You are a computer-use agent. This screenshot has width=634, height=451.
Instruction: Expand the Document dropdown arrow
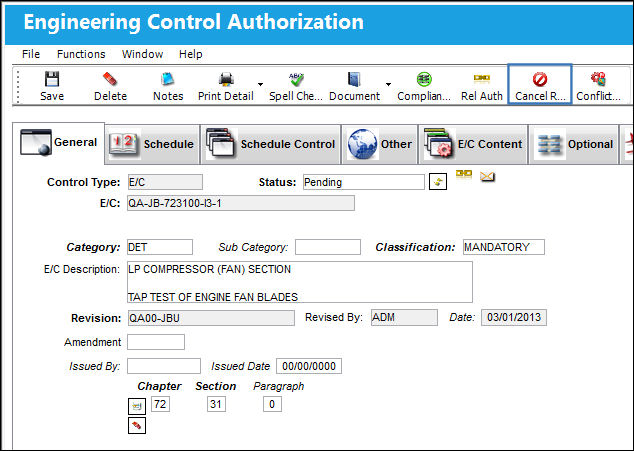388,85
